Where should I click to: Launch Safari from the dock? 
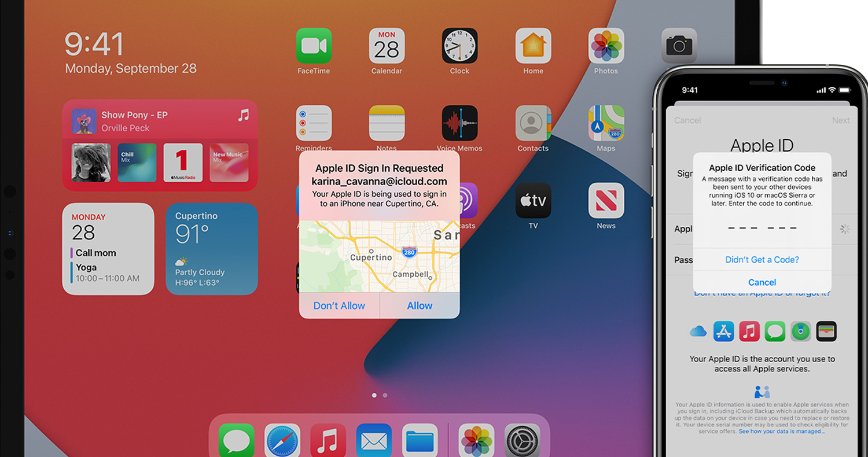(282, 440)
